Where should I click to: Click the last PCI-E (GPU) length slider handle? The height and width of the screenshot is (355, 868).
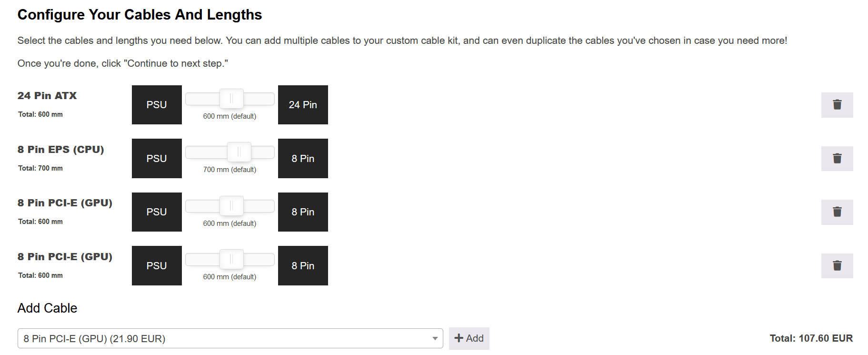click(231, 259)
